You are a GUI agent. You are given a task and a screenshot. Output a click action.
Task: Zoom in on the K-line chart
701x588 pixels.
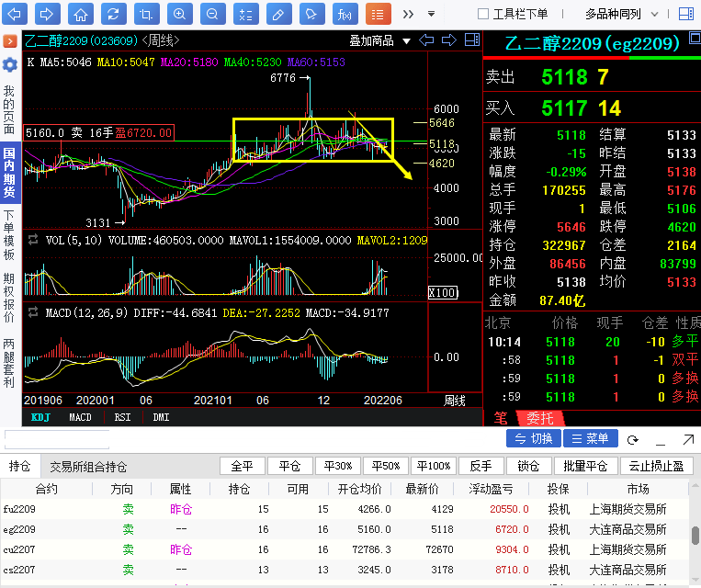179,14
